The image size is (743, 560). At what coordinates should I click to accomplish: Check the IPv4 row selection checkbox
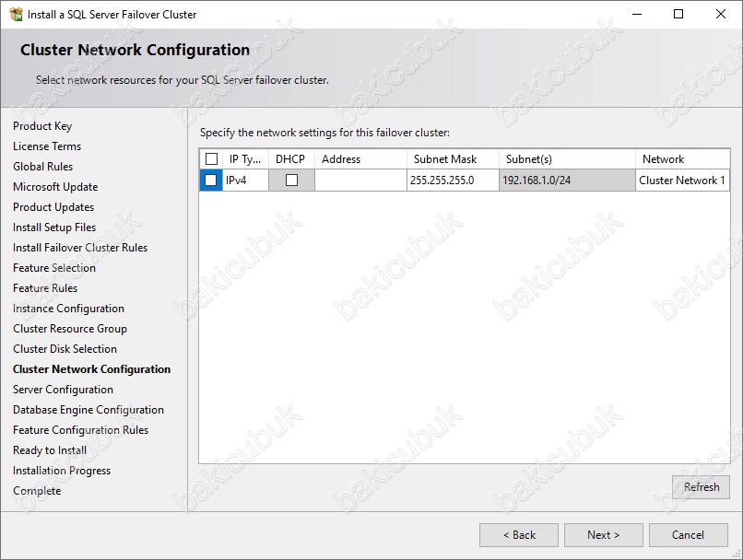(x=211, y=181)
